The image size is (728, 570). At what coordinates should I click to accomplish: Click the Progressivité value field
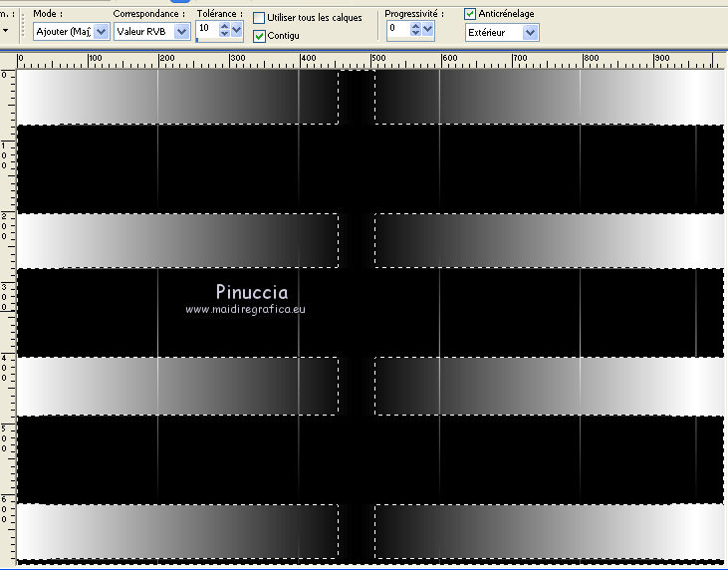point(398,29)
